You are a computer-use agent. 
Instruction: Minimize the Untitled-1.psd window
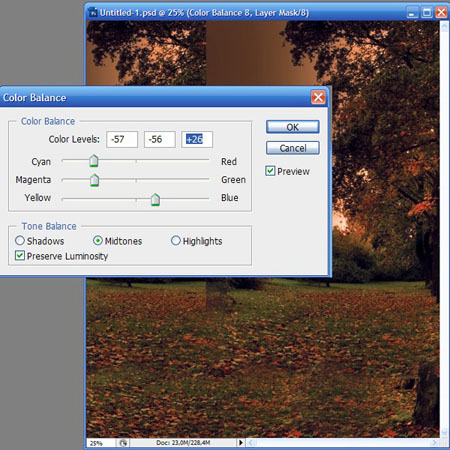click(x=412, y=13)
